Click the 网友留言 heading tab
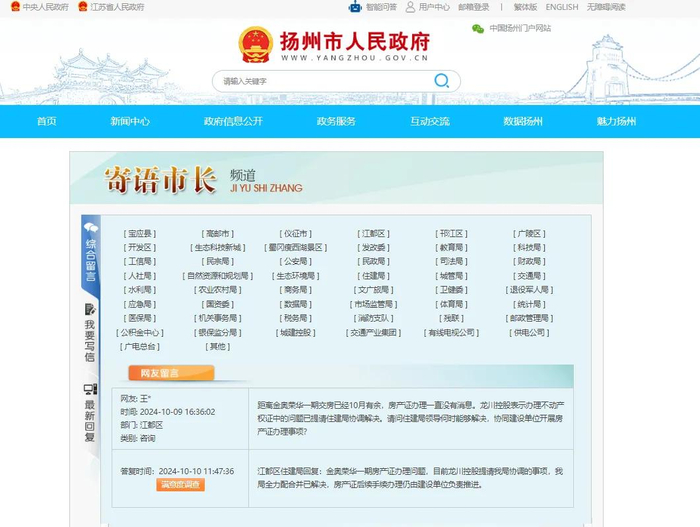Image resolution: width=700 pixels, height=527 pixels. point(171,373)
